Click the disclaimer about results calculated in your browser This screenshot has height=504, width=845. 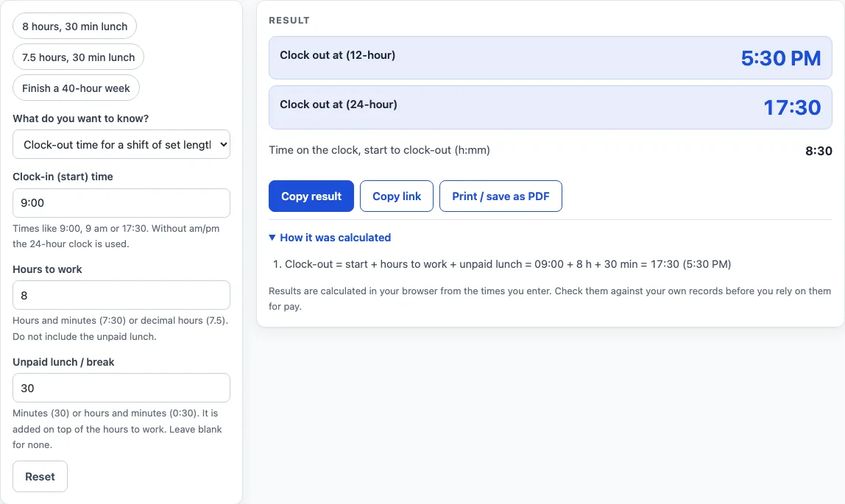click(550, 298)
